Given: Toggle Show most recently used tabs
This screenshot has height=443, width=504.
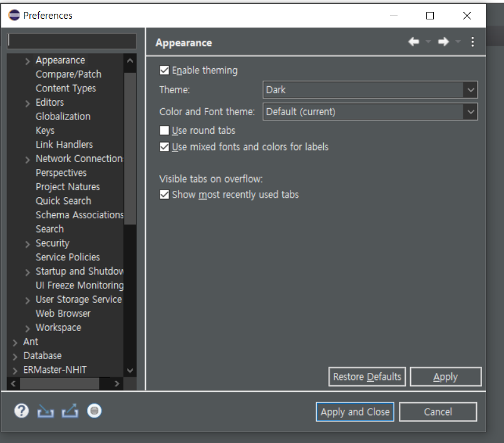Looking at the screenshot, I should coord(164,195).
